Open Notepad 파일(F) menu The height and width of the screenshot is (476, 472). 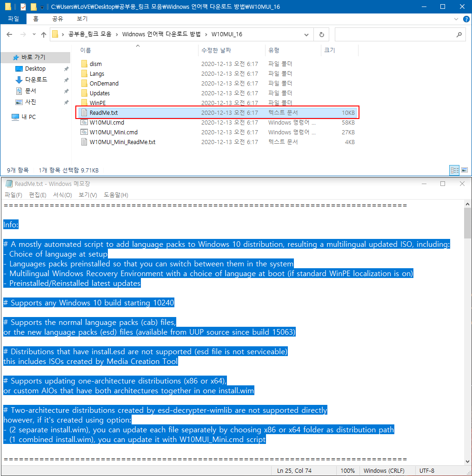13,195
